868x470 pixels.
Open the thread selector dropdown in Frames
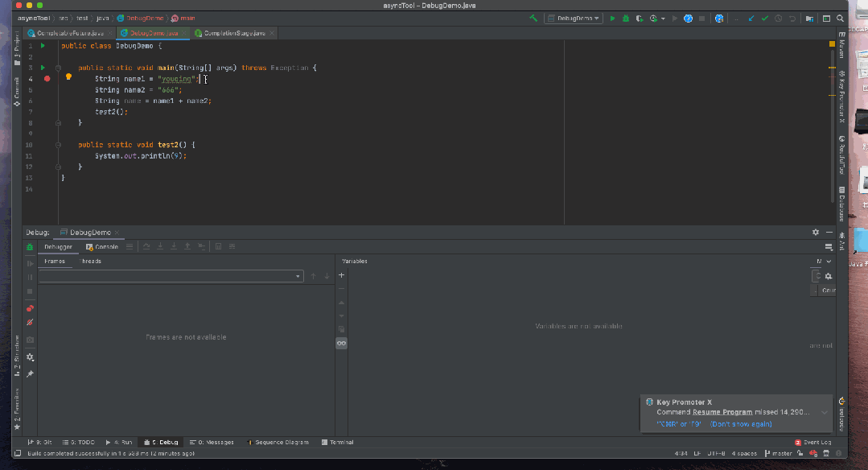click(171, 276)
